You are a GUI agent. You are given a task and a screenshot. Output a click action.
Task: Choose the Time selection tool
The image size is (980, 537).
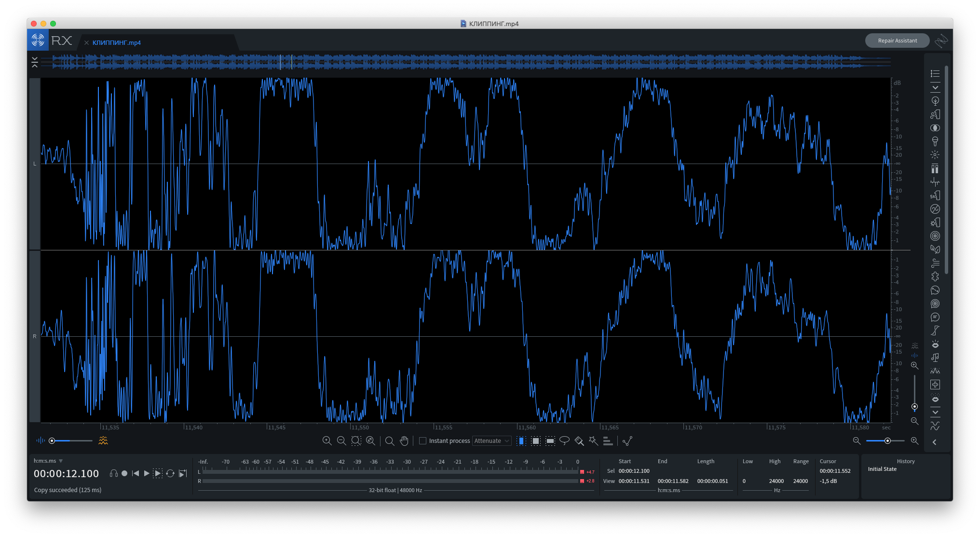521,441
